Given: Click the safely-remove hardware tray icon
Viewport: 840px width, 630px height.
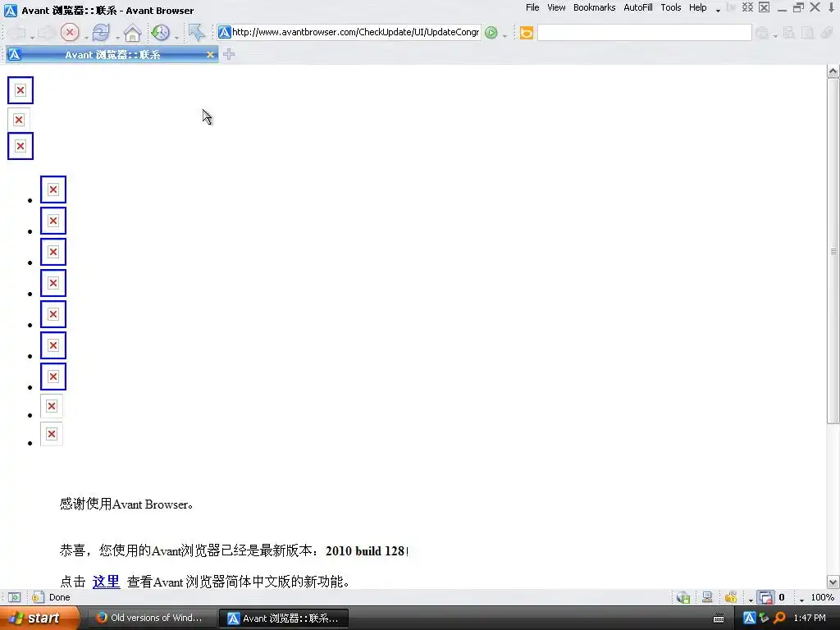Looking at the screenshot, I should coord(765,618).
